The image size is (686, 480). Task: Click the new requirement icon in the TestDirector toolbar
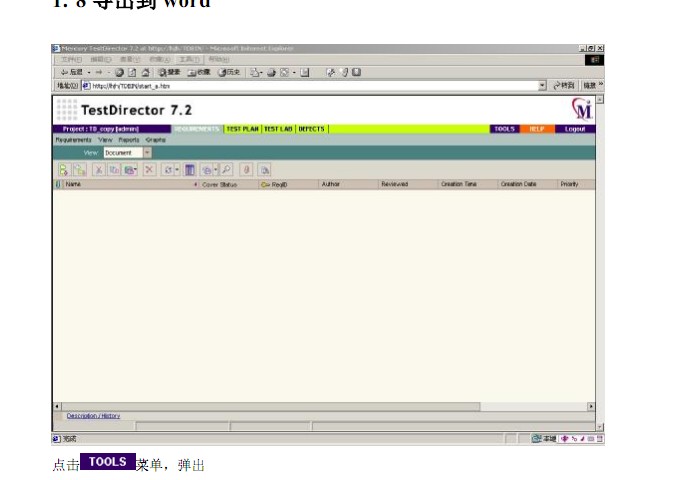click(63, 169)
